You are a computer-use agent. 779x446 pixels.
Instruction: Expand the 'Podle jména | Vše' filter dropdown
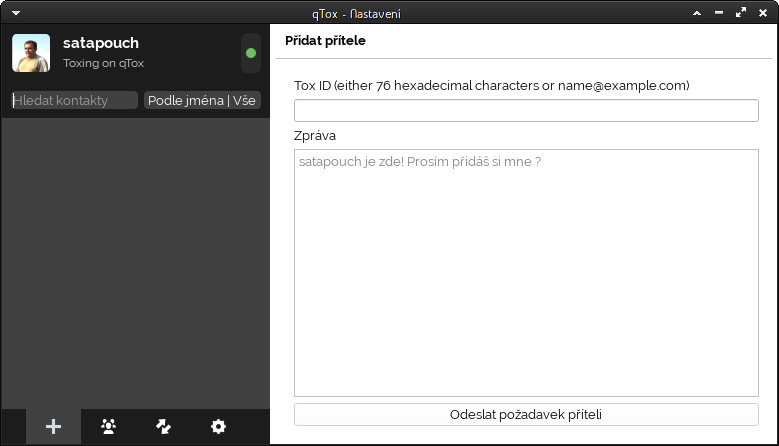point(202,100)
